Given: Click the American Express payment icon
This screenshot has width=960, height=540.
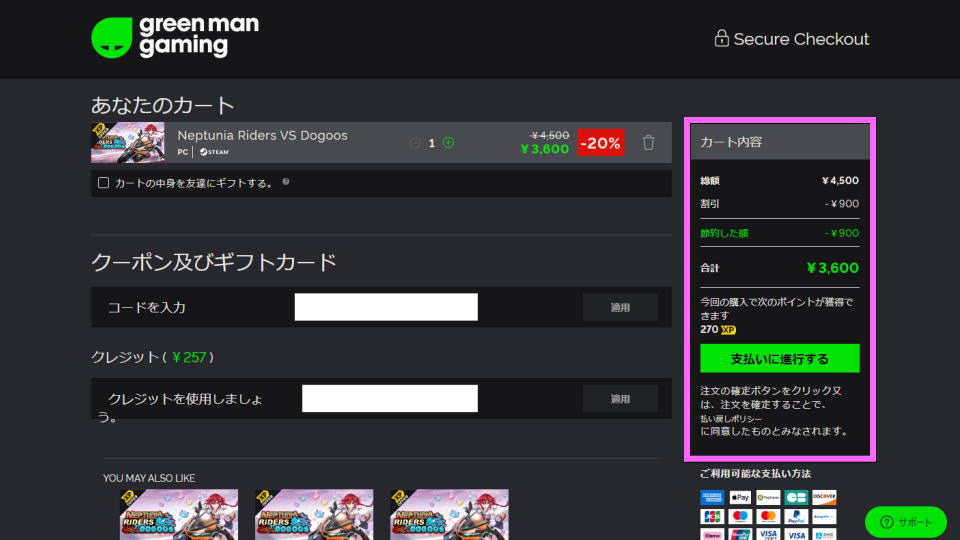Looking at the screenshot, I should (x=711, y=497).
